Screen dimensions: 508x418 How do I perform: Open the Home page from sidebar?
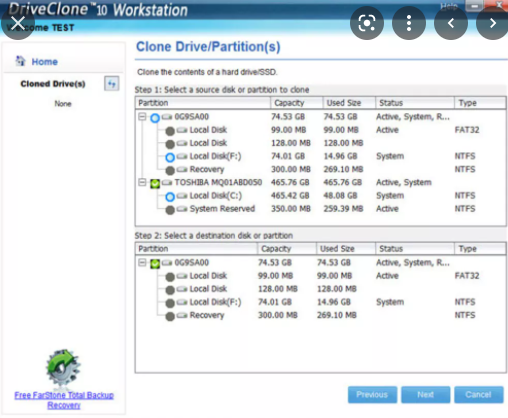(x=44, y=62)
